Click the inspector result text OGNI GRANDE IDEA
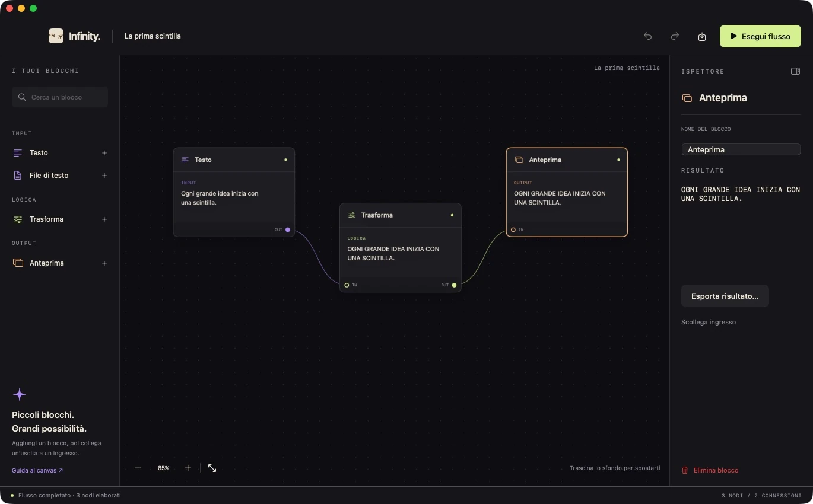 coord(741,194)
